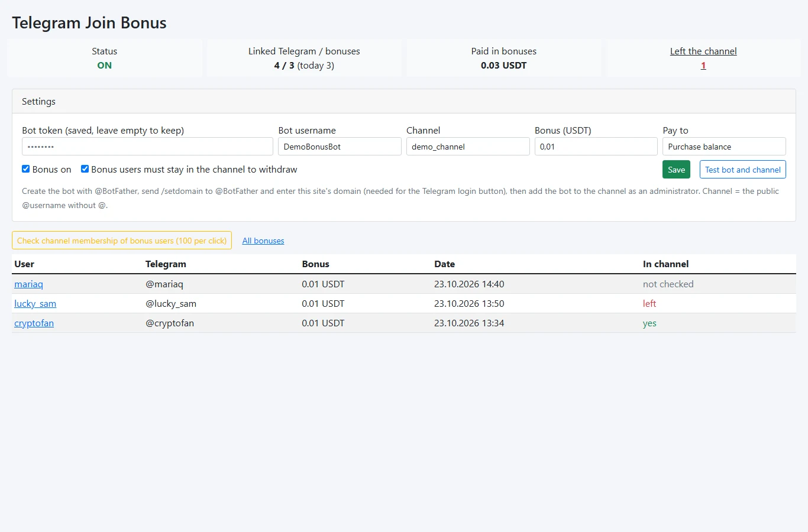808x532 pixels.
Task: Click the "In channel" column header
Action: [x=665, y=264]
